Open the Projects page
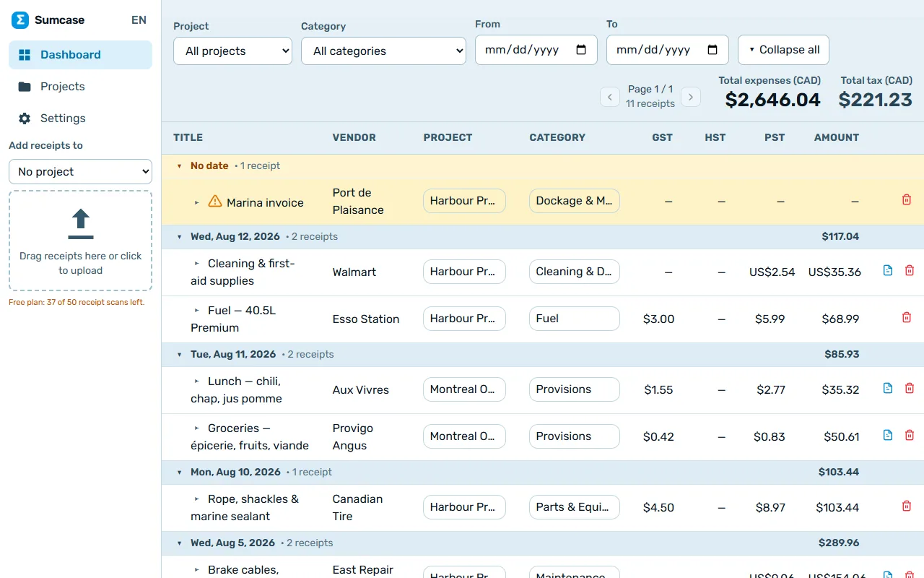The image size is (924, 578). [x=80, y=87]
